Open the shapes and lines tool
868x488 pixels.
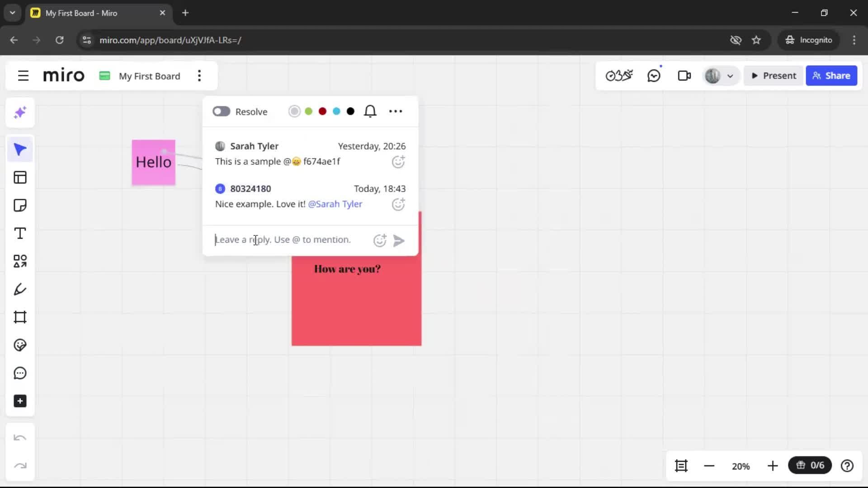[20, 261]
